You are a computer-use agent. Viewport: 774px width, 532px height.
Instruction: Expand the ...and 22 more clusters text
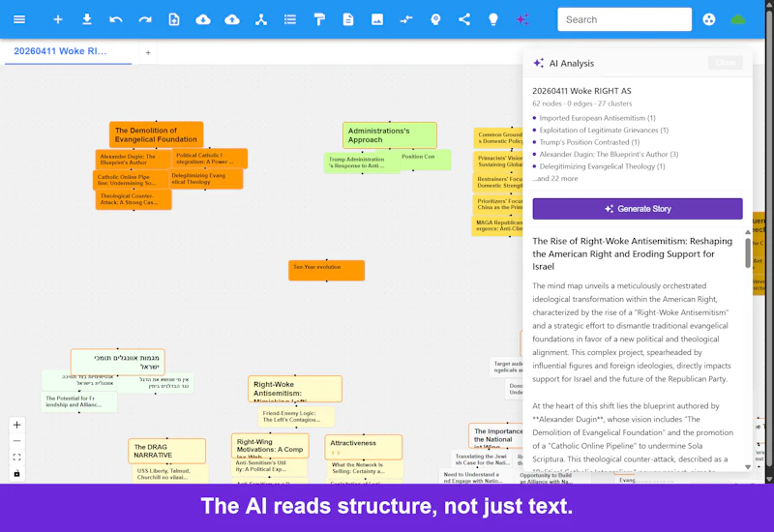point(554,179)
